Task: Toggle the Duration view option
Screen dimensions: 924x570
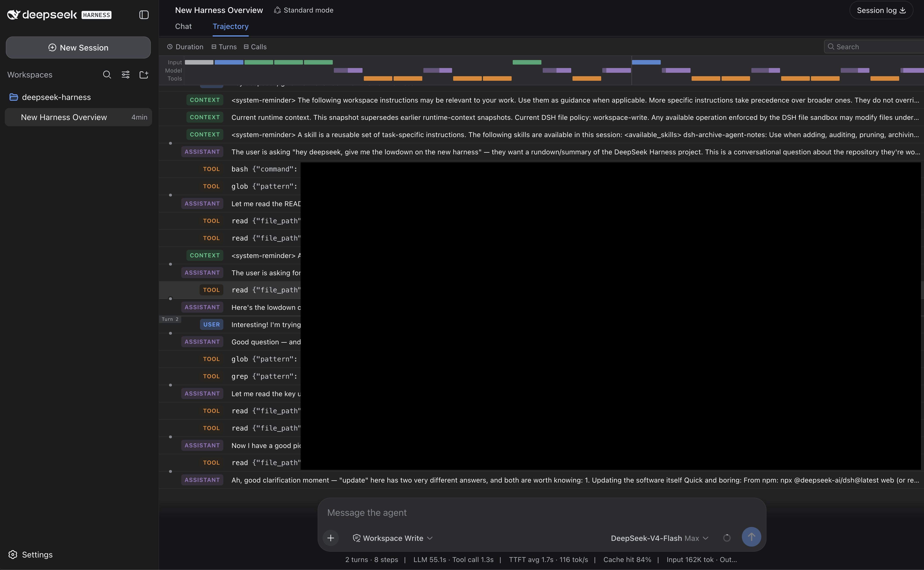Action: coord(185,47)
